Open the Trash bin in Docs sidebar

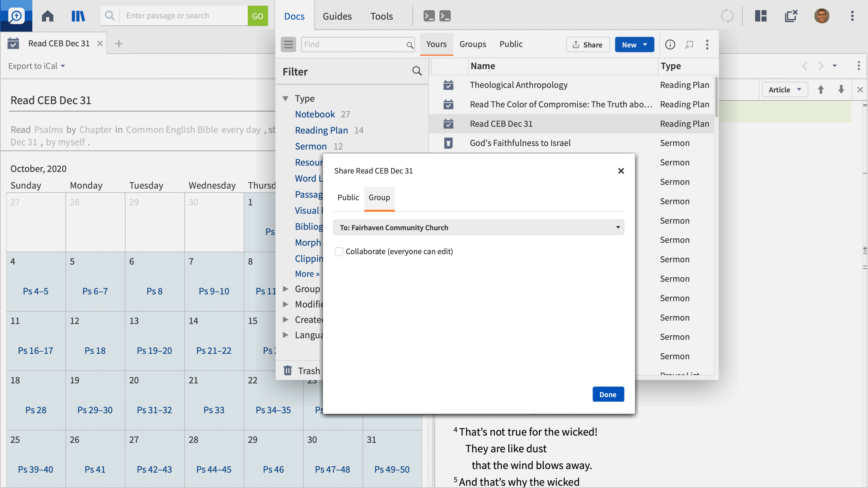302,371
